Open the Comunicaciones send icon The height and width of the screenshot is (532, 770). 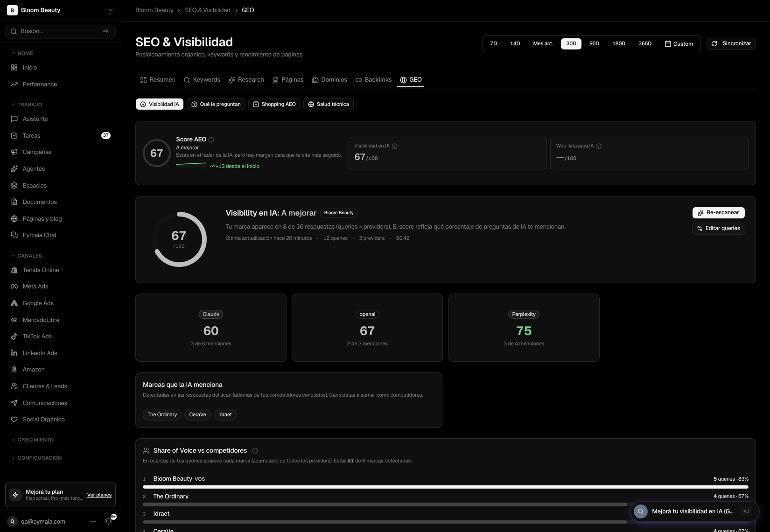tap(14, 403)
